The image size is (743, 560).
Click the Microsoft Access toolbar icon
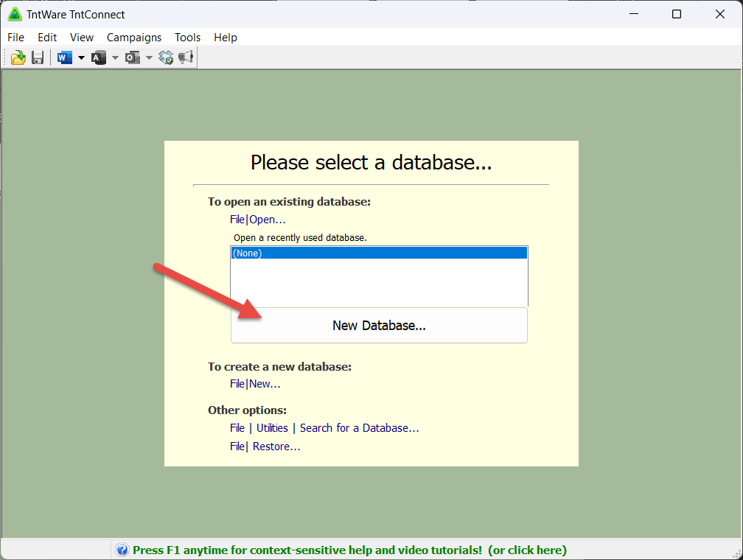98,57
